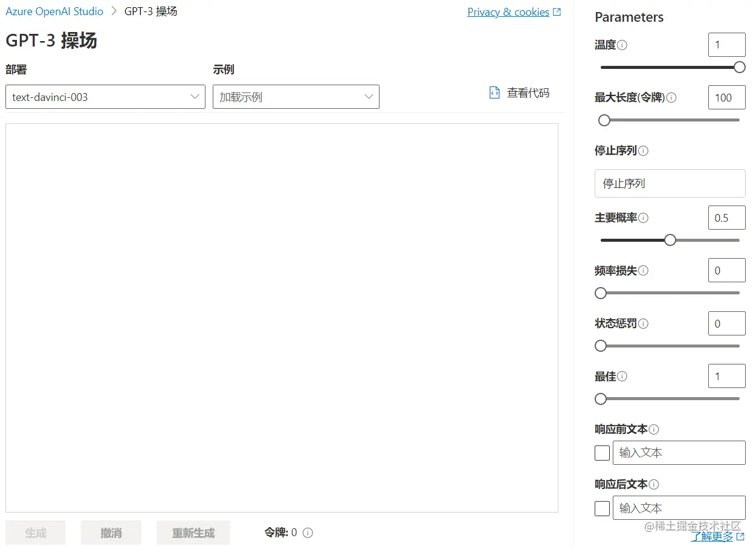Click the Parameters panel heading
The image size is (756, 547).
[629, 17]
